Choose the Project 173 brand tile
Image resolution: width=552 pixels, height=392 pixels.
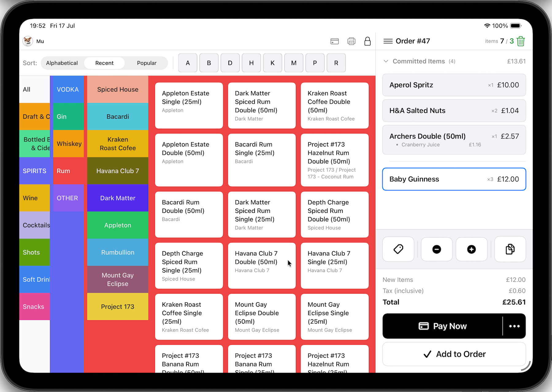[118, 306]
